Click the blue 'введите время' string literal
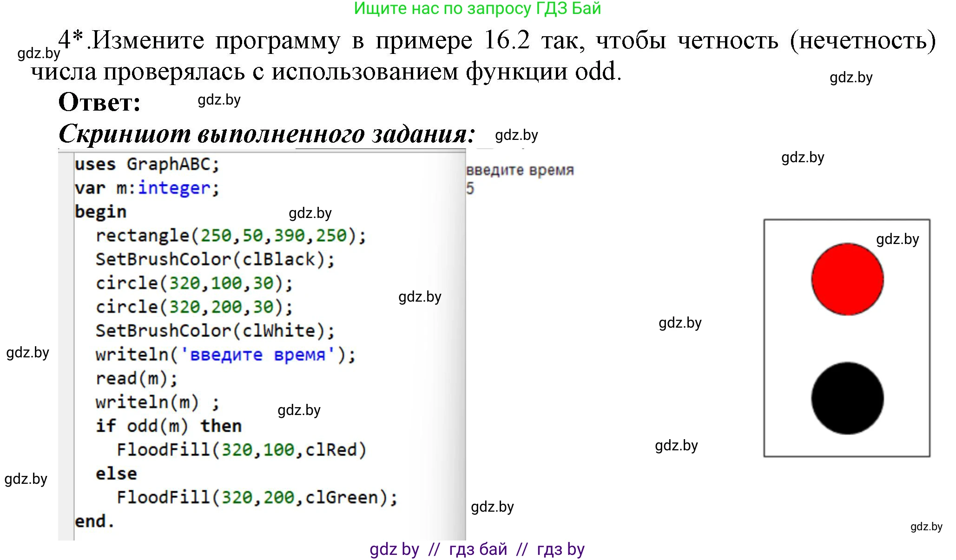 tap(257, 355)
